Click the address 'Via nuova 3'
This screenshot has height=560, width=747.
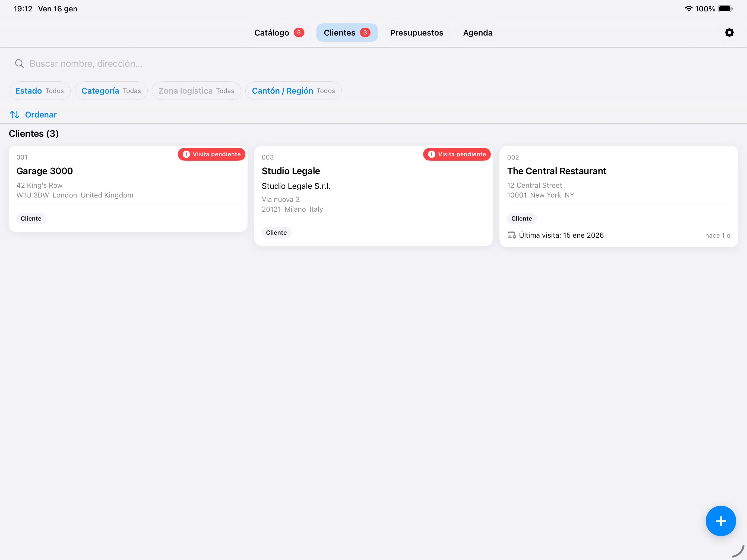(281, 199)
